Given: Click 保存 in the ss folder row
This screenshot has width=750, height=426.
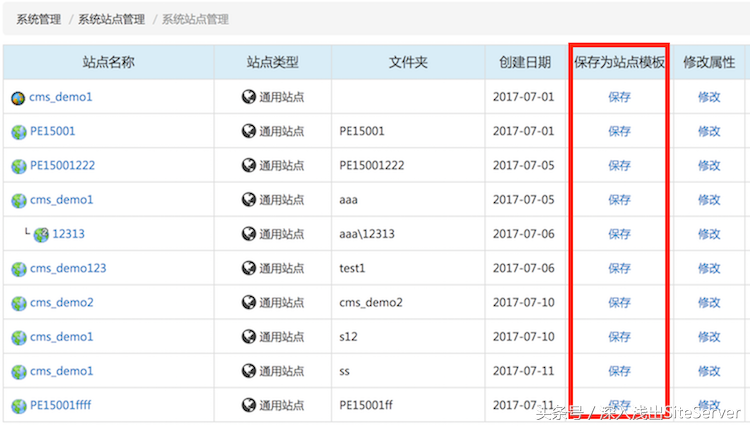Looking at the screenshot, I should tap(619, 371).
